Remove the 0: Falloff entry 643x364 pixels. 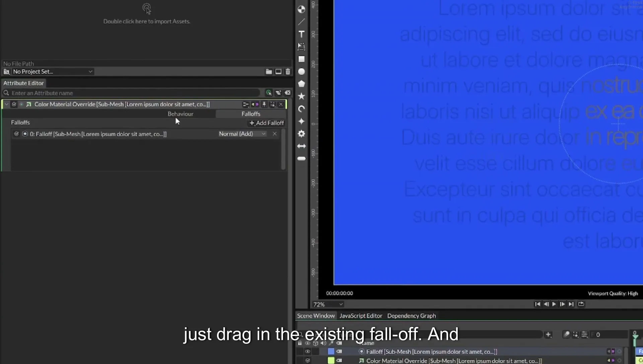[x=275, y=134]
